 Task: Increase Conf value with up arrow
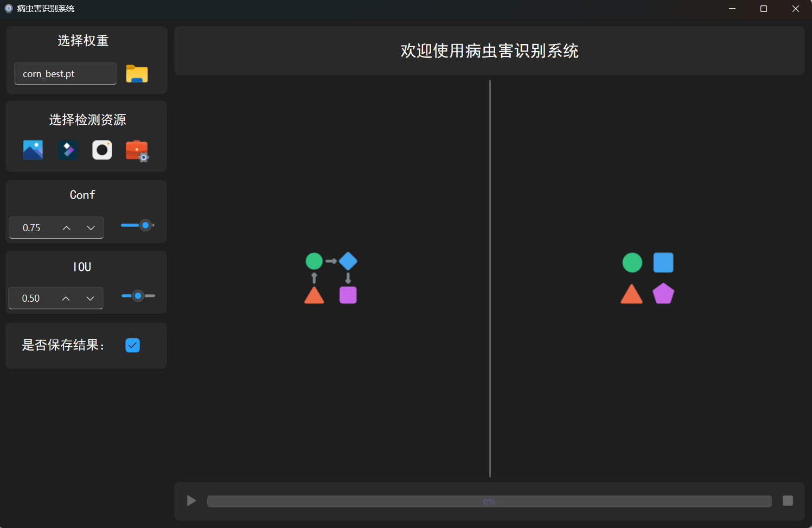66,228
